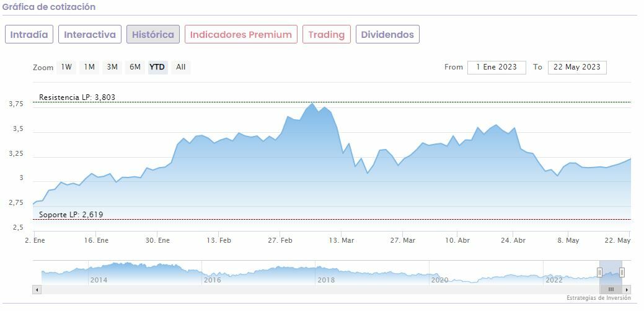Click the navigator scrollbar left arrow
This screenshot has width=644, height=311.
point(37,289)
